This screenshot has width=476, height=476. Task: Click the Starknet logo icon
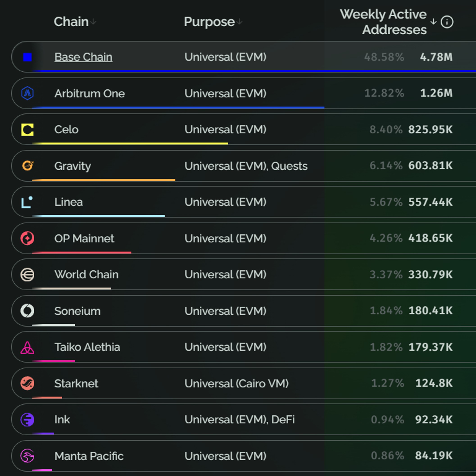tap(27, 383)
